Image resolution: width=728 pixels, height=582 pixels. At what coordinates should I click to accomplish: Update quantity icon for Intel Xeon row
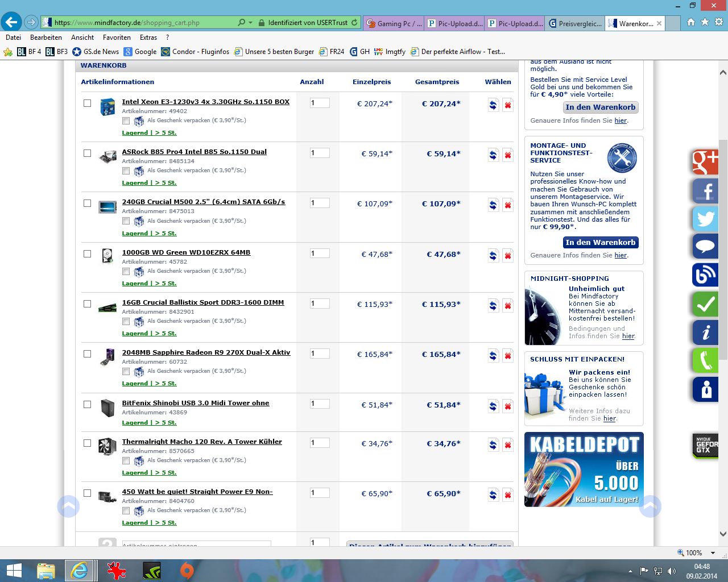coord(493,105)
